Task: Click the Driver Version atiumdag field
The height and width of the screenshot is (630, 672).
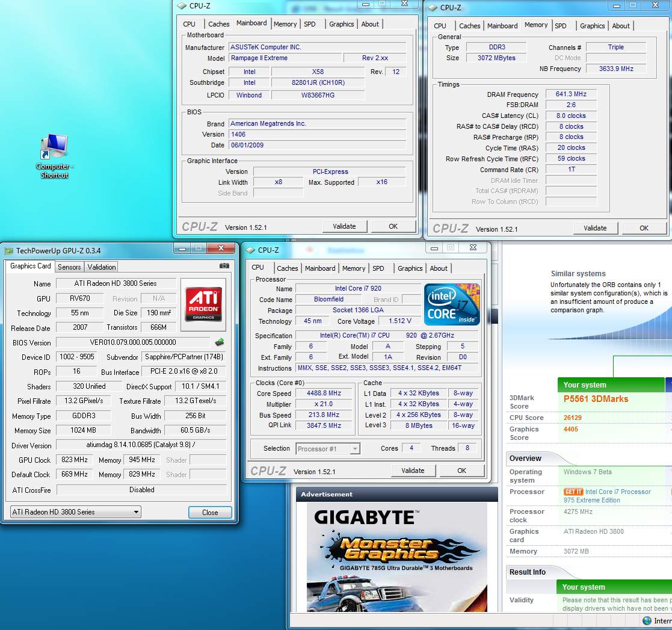Action: (x=141, y=445)
